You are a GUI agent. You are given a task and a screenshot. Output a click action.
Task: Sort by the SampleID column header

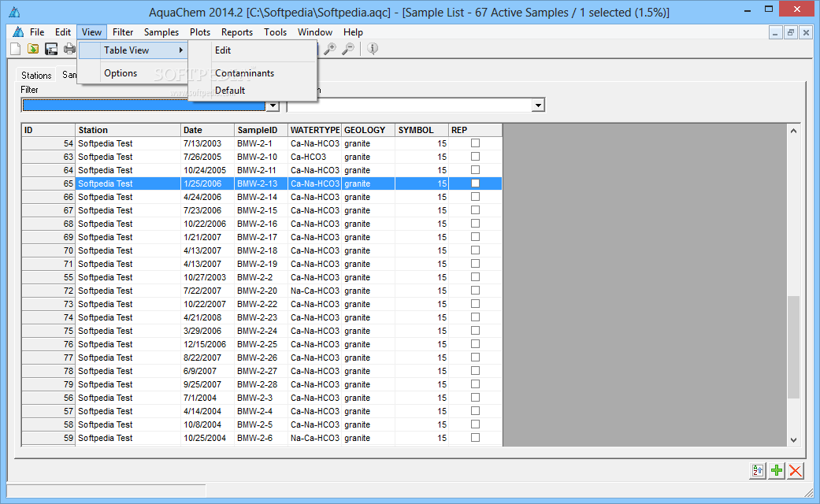point(261,130)
